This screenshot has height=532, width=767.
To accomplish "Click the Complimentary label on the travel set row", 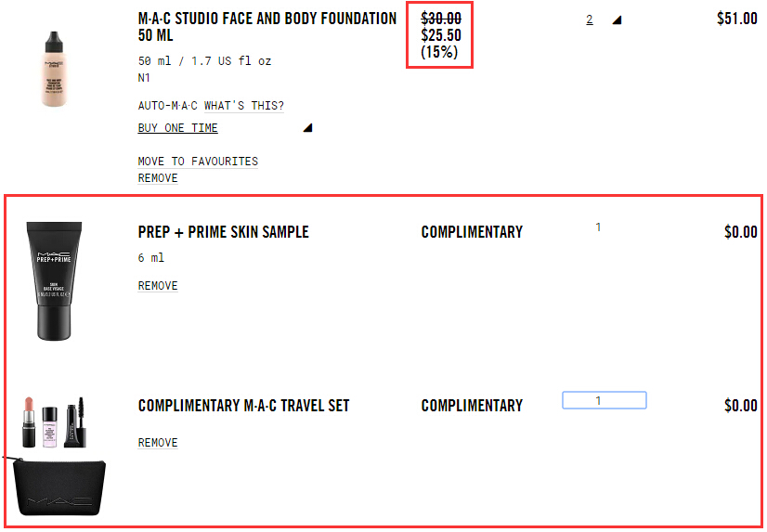I will [472, 406].
